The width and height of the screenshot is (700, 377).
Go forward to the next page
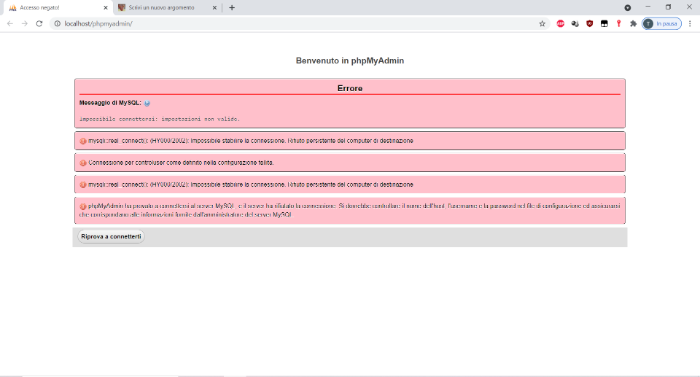click(x=25, y=24)
